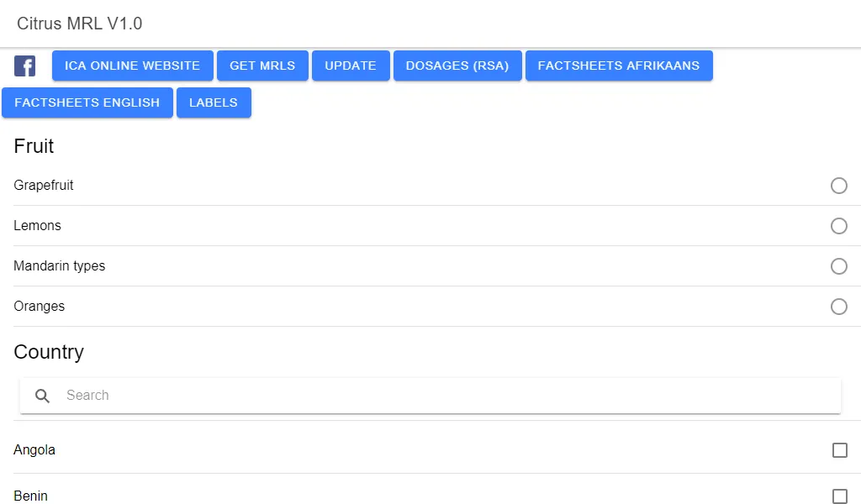Select the Mandarin types radio button

(838, 266)
